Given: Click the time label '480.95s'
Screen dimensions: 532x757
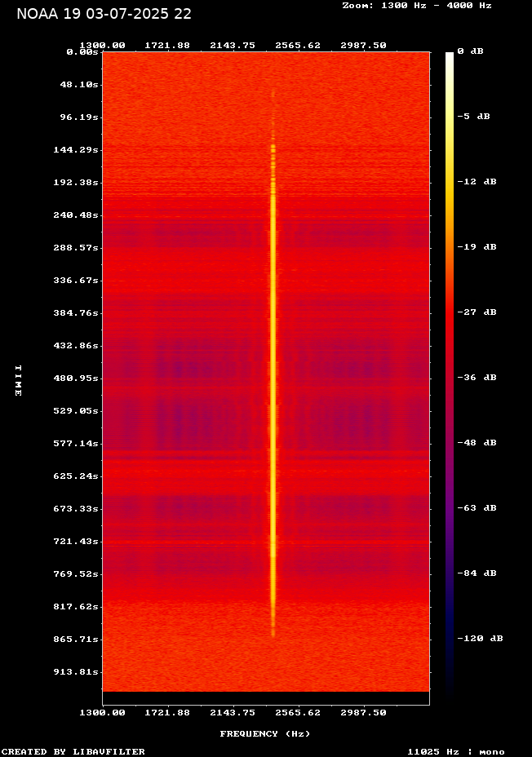Looking at the screenshot, I should pos(76,378).
